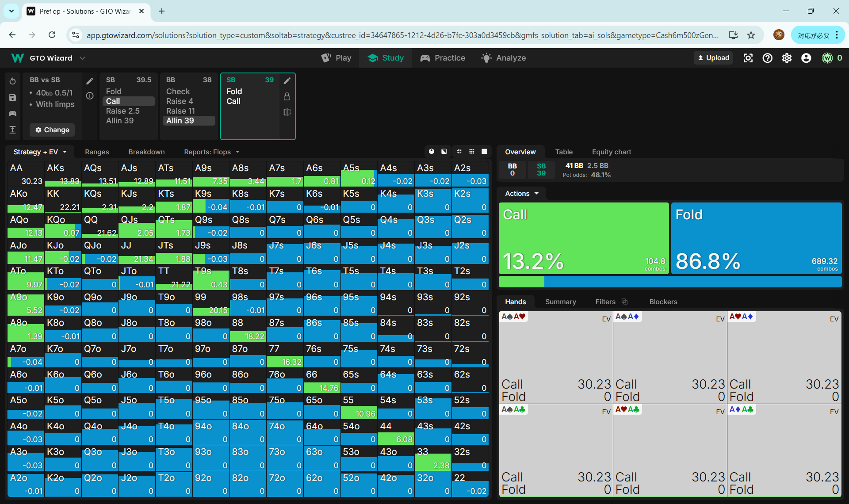Click the save (floppy disk) icon
Viewport: 849px width, 504px height.
tap(12, 98)
